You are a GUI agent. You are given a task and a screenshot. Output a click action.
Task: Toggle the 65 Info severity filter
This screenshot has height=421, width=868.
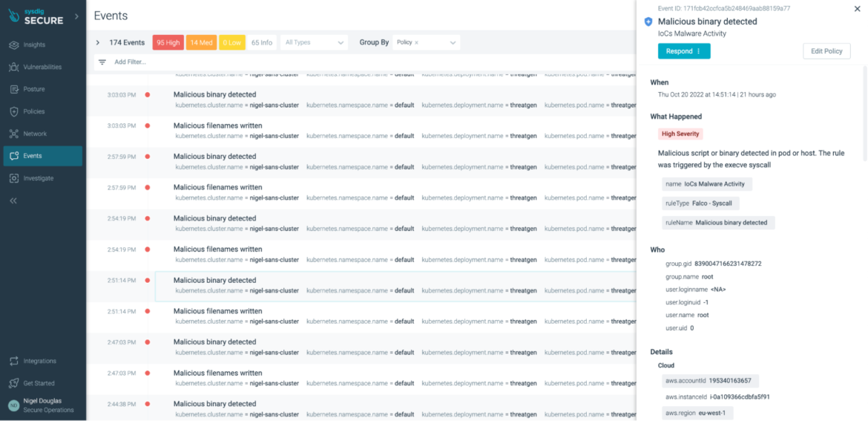click(262, 42)
